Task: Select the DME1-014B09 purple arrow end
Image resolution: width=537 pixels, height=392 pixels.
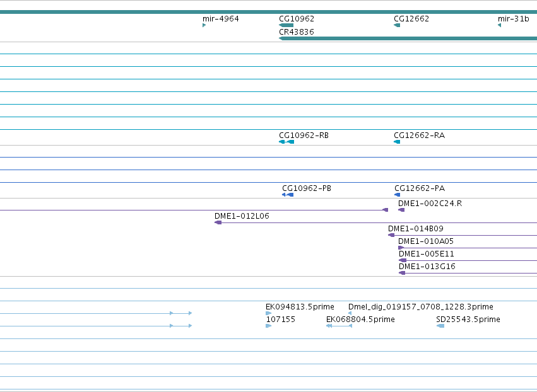Action: click(x=391, y=235)
